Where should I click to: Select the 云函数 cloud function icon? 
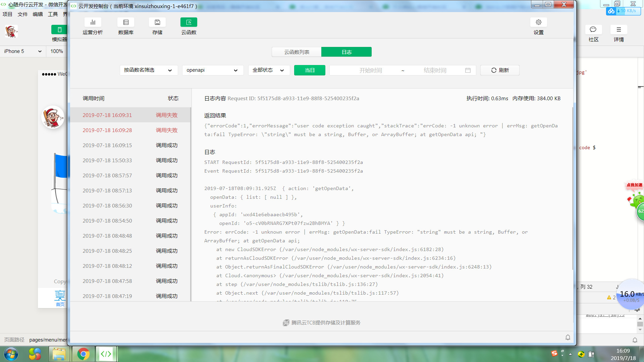[x=189, y=22]
